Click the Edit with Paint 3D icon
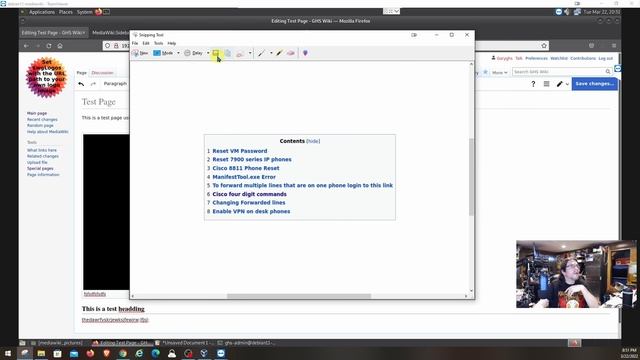Viewport: 640px width, 360px height. click(x=305, y=53)
